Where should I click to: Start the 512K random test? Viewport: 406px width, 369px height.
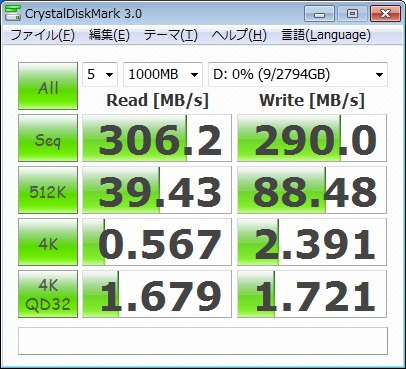click(48, 190)
